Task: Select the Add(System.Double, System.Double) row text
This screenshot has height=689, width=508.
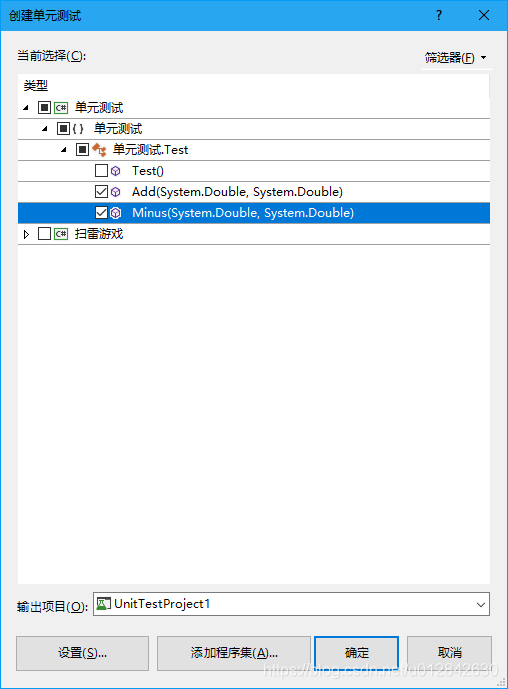Action: coord(237,192)
